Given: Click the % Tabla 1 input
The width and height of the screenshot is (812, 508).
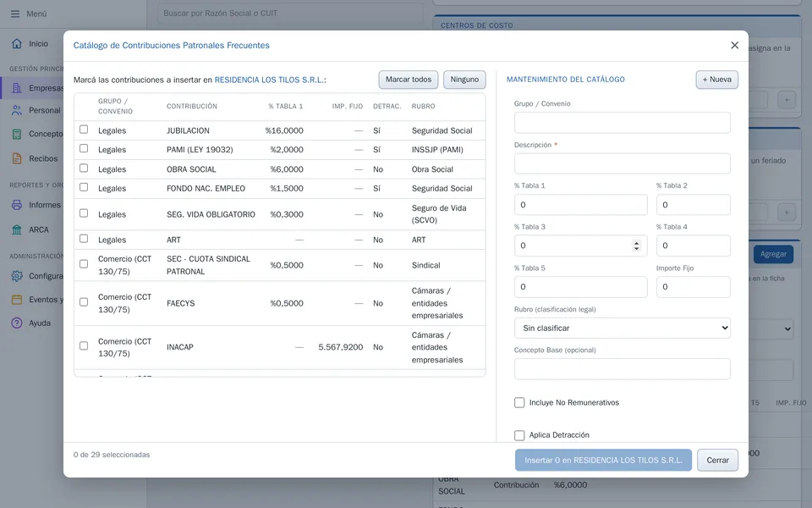Looking at the screenshot, I should click(x=580, y=205).
